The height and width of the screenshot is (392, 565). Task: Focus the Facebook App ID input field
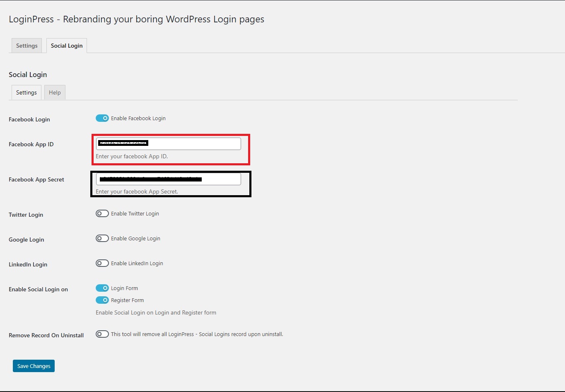coord(168,144)
